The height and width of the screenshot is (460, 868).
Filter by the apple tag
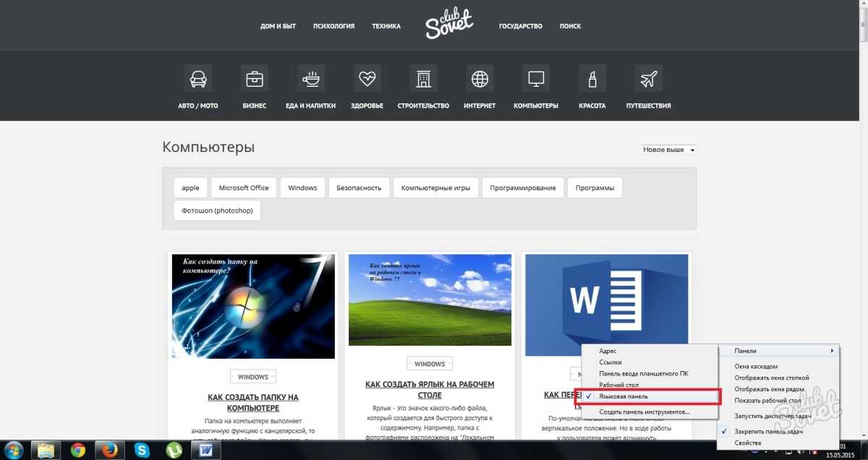pyautogui.click(x=190, y=188)
